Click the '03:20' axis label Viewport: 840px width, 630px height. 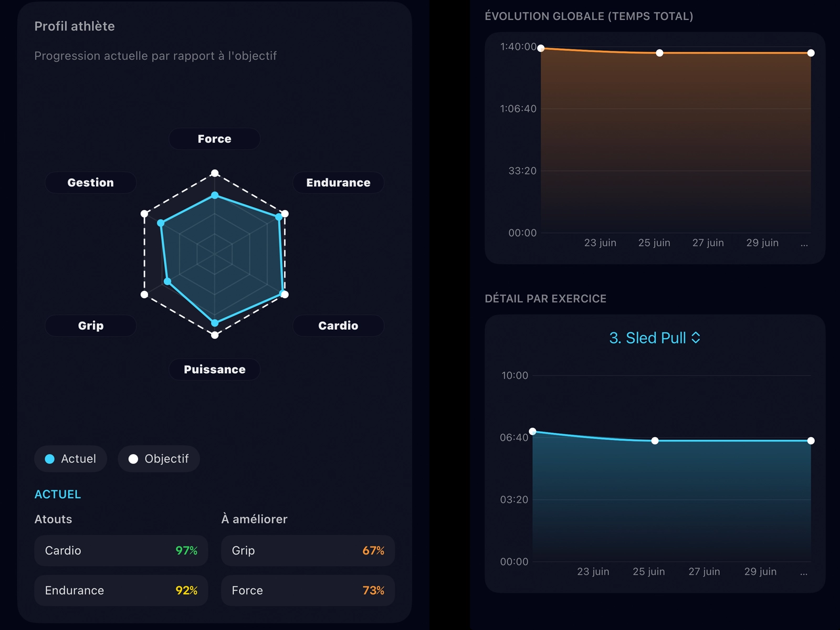514,499
